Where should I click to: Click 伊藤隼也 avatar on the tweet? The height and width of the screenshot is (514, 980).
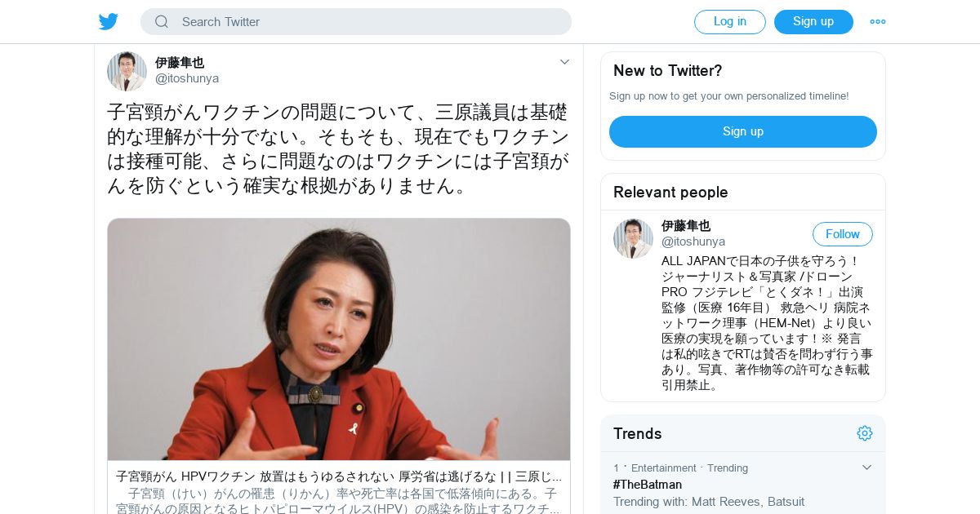pyautogui.click(x=127, y=71)
